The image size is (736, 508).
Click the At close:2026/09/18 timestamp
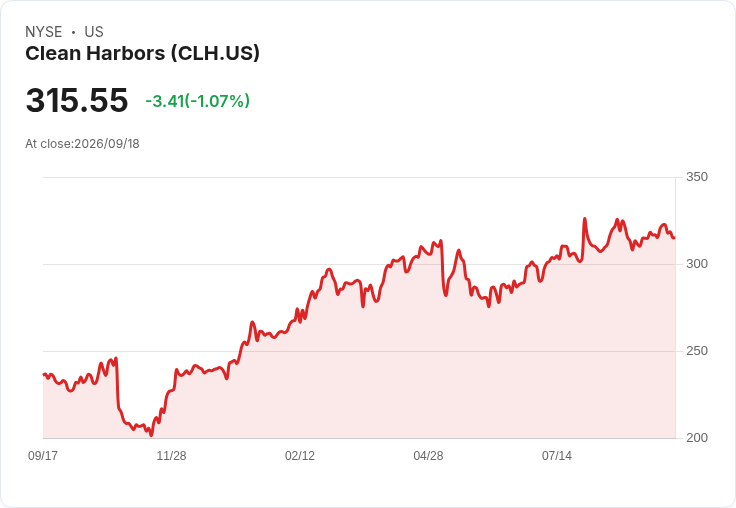pyautogui.click(x=82, y=144)
